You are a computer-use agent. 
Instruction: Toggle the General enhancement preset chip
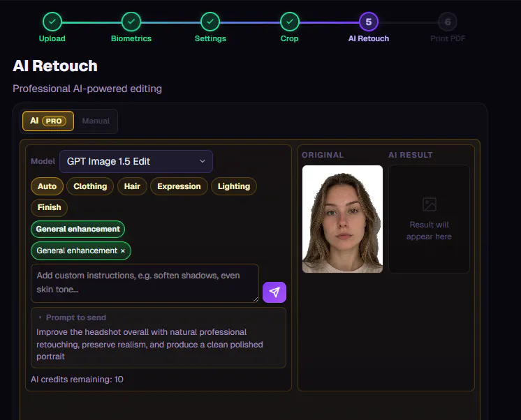[78, 229]
